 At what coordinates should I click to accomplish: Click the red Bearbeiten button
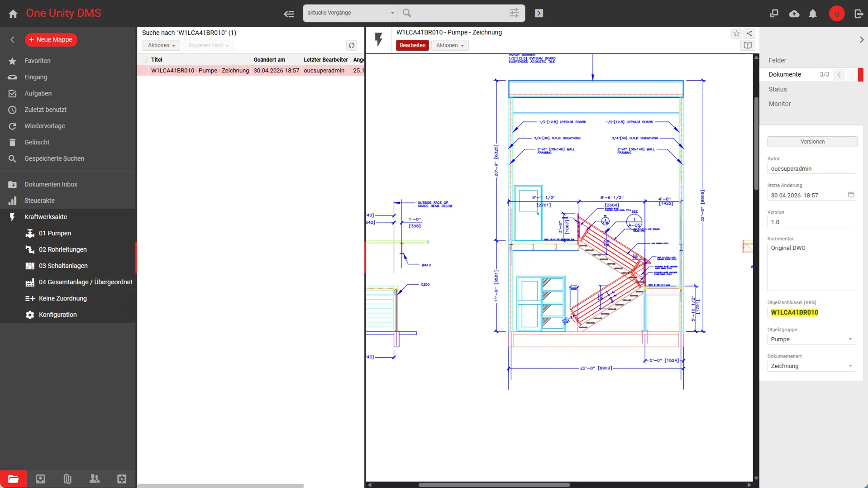(x=412, y=45)
